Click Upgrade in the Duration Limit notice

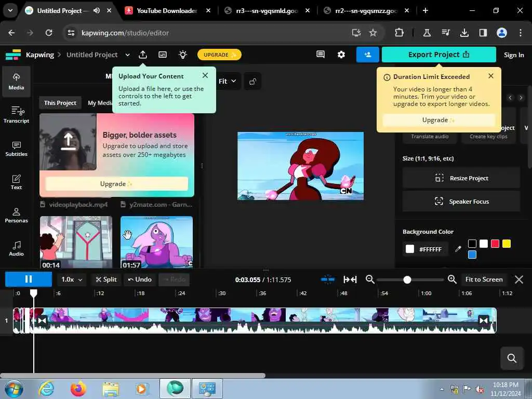(438, 120)
